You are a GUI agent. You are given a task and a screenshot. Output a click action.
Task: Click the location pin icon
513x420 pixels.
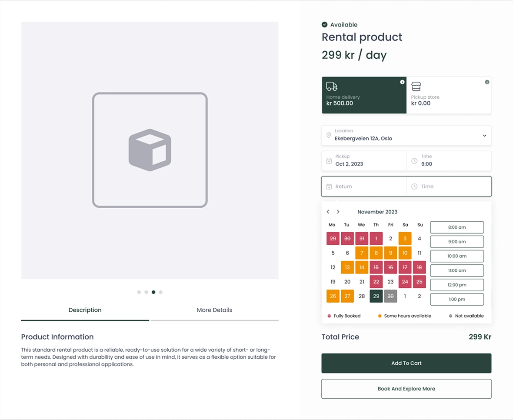(x=329, y=135)
